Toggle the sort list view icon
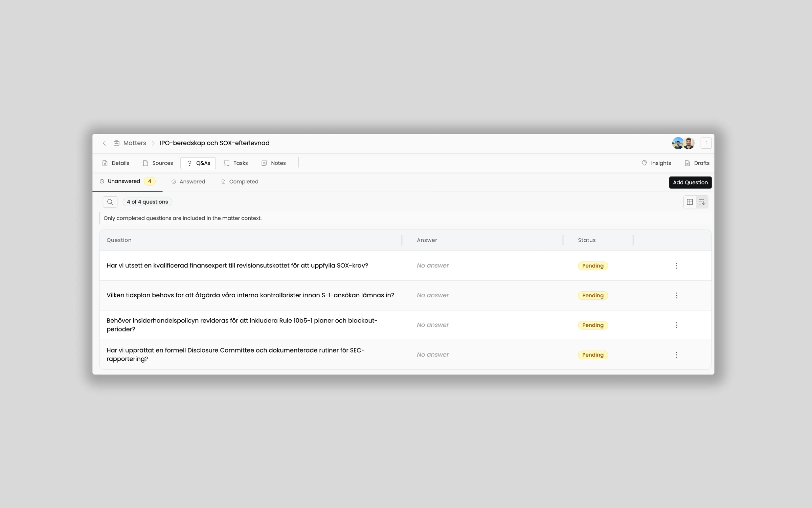The width and height of the screenshot is (812, 508). point(702,202)
